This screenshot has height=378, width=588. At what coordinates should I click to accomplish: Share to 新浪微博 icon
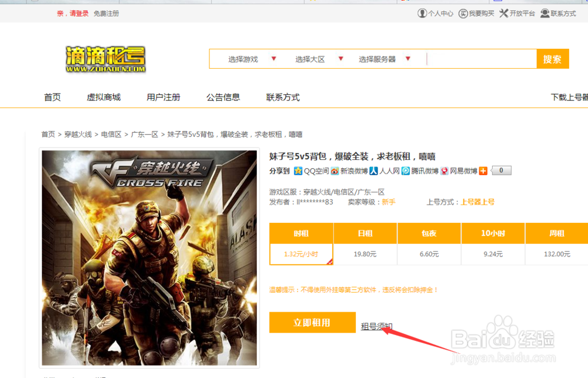tap(349, 171)
